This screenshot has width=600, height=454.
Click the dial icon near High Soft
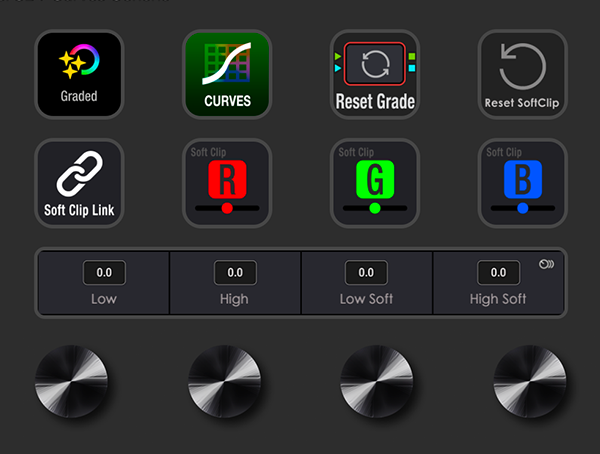[546, 264]
